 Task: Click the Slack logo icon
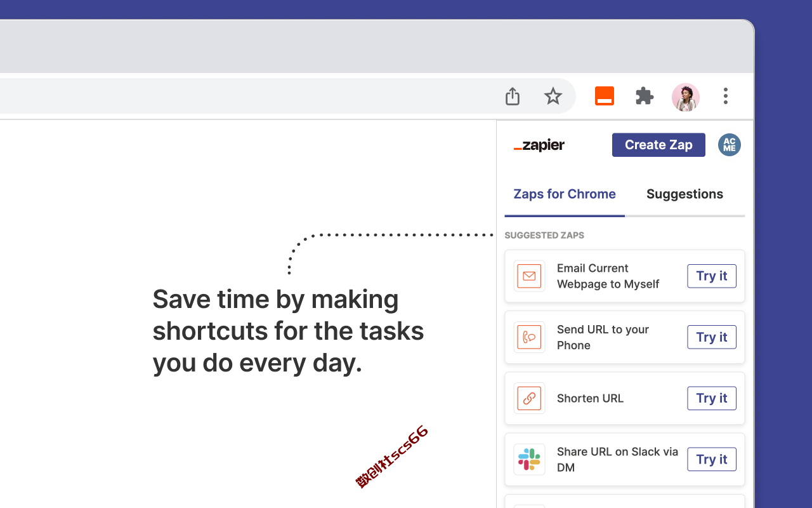529,459
